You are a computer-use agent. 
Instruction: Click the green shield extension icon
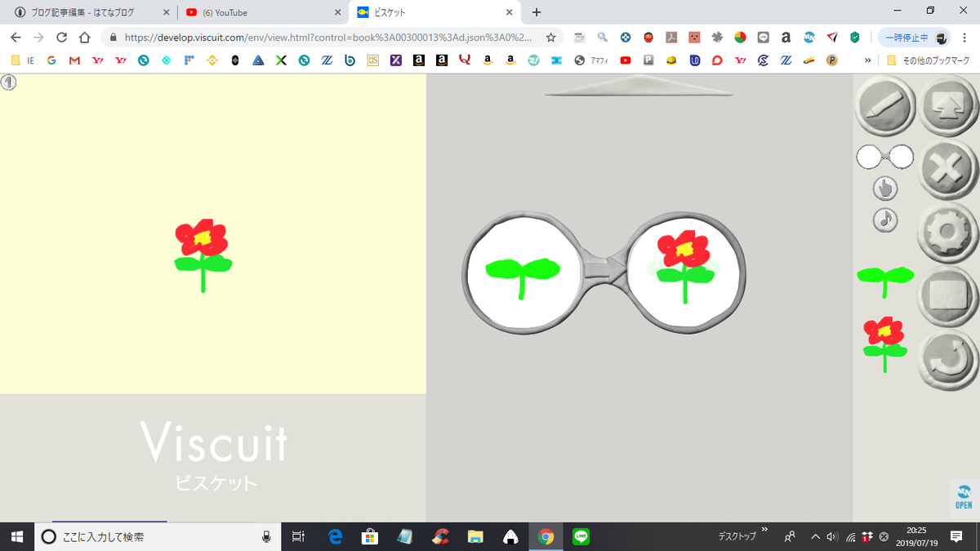click(x=855, y=38)
